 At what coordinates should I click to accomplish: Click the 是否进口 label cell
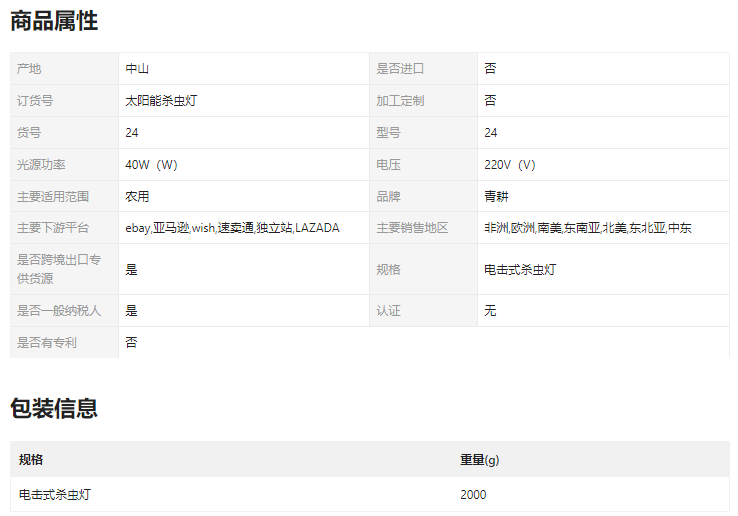click(x=400, y=69)
